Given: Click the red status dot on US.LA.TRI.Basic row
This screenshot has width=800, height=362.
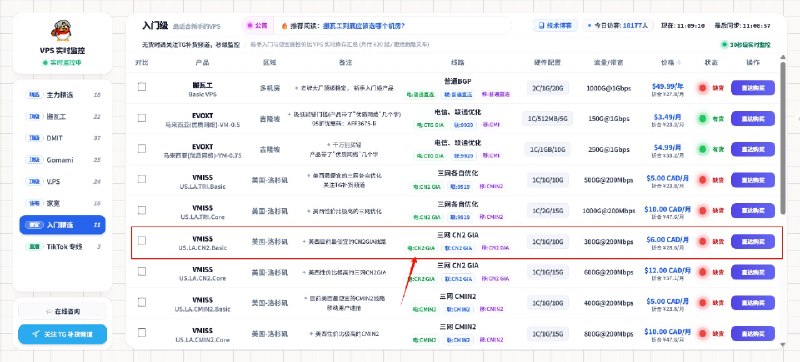Looking at the screenshot, I should (x=703, y=180).
